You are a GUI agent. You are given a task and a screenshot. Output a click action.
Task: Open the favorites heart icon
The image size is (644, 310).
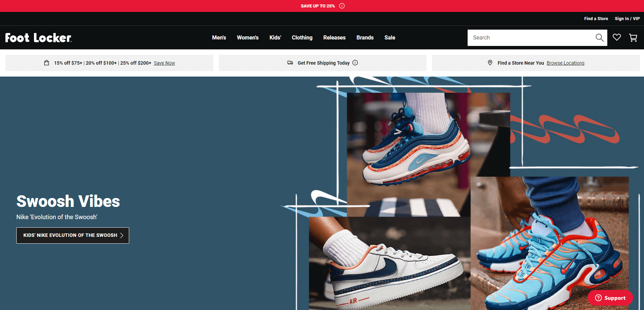click(x=617, y=37)
